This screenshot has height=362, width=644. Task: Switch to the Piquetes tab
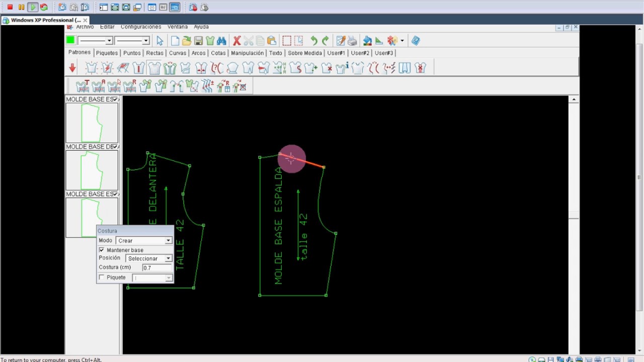107,53
